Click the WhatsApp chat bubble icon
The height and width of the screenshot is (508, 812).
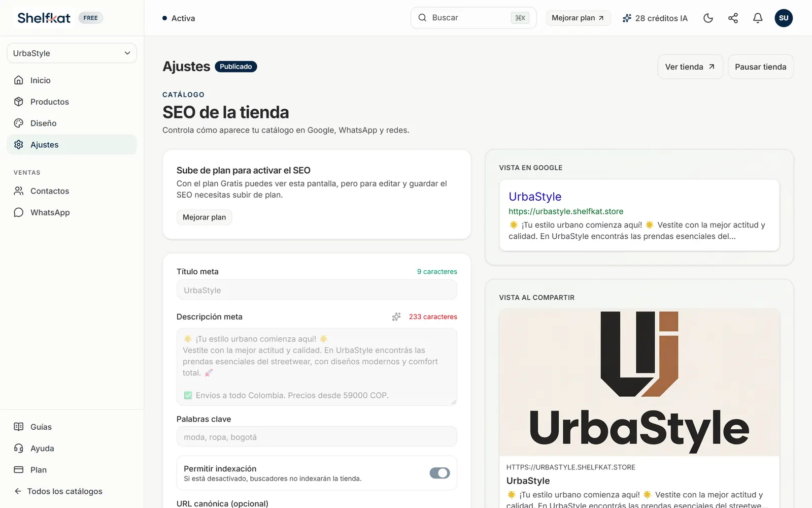tap(19, 212)
